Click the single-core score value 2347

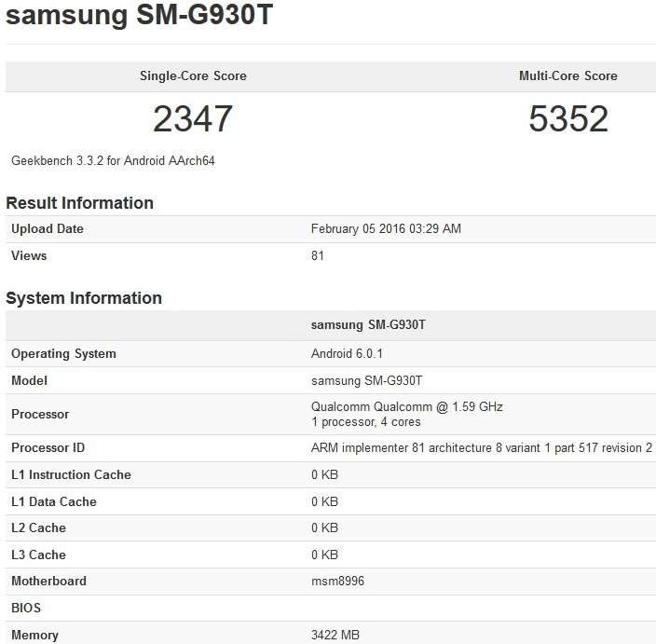click(x=193, y=118)
